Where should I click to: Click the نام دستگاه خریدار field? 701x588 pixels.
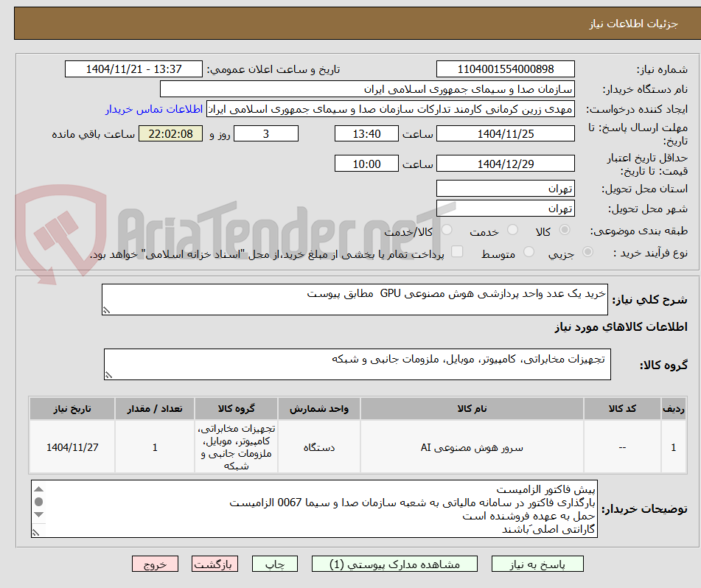coord(367,89)
